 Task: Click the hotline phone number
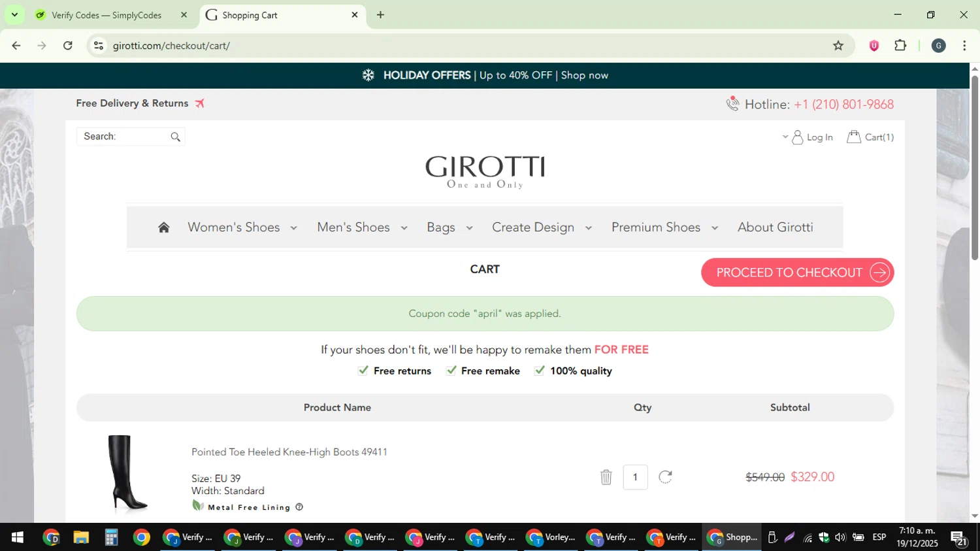(844, 105)
